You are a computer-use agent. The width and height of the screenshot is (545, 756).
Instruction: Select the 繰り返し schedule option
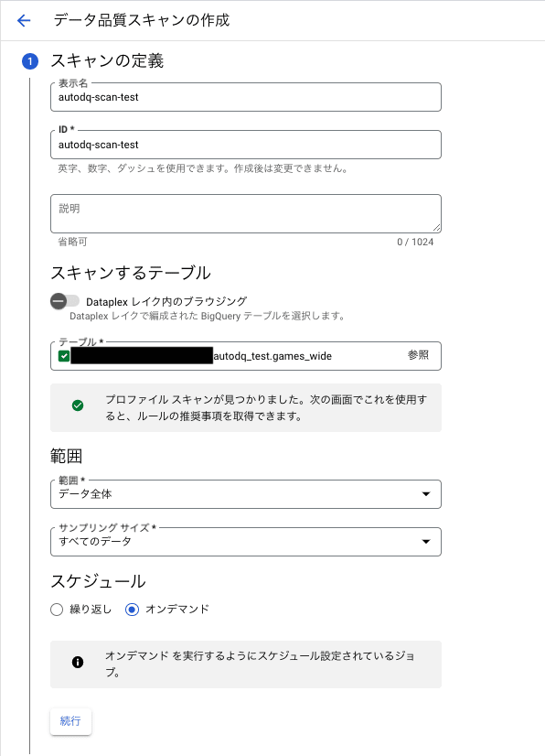[57, 609]
